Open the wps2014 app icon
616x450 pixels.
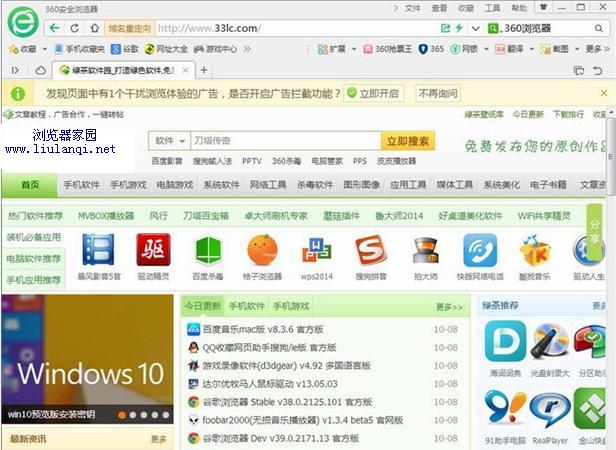[317, 250]
